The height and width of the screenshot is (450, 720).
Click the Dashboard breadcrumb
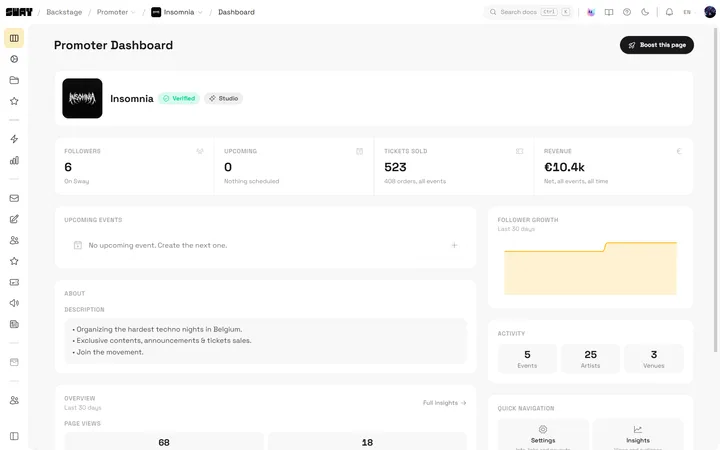(x=236, y=12)
